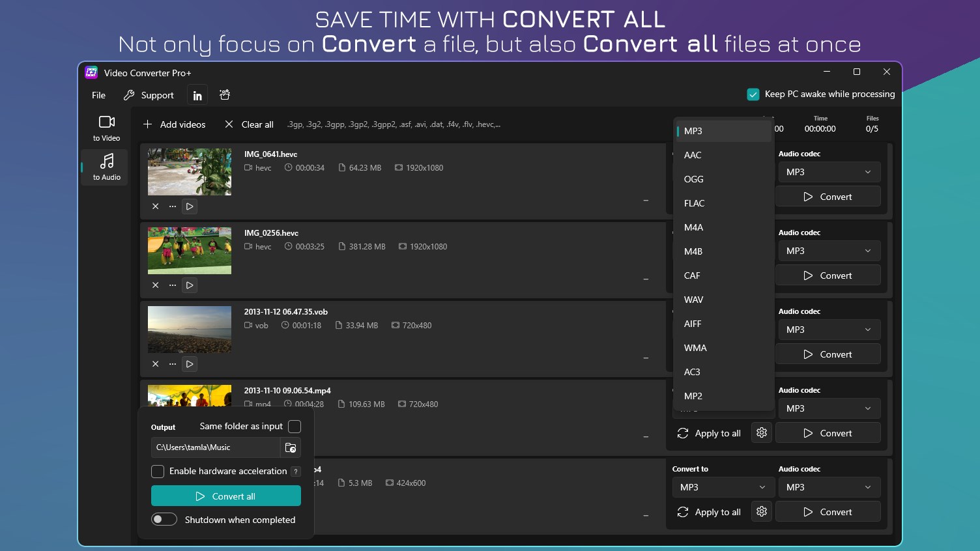Open the Support menu
The width and height of the screenshot is (980, 551).
(x=149, y=95)
